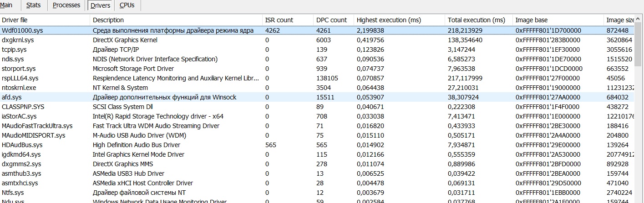Choose the HDAudBus.sys audio bus driver row
Screen dimensions: 644x203
[x=22, y=145]
